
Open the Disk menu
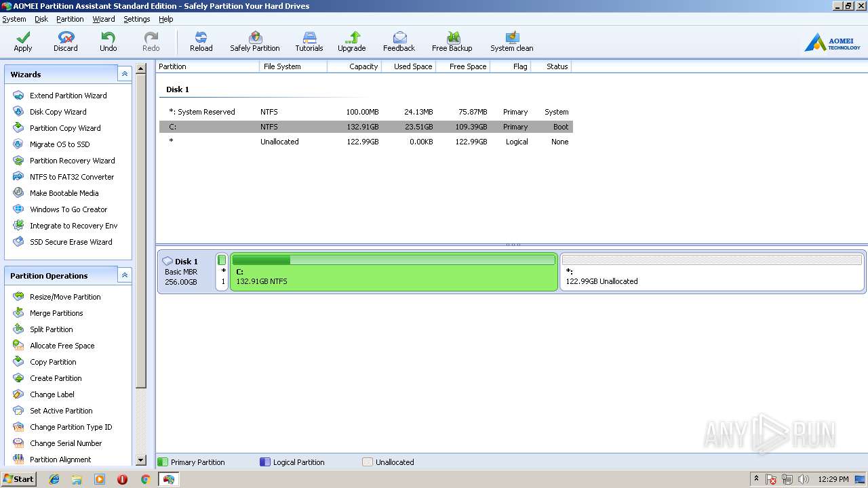41,19
